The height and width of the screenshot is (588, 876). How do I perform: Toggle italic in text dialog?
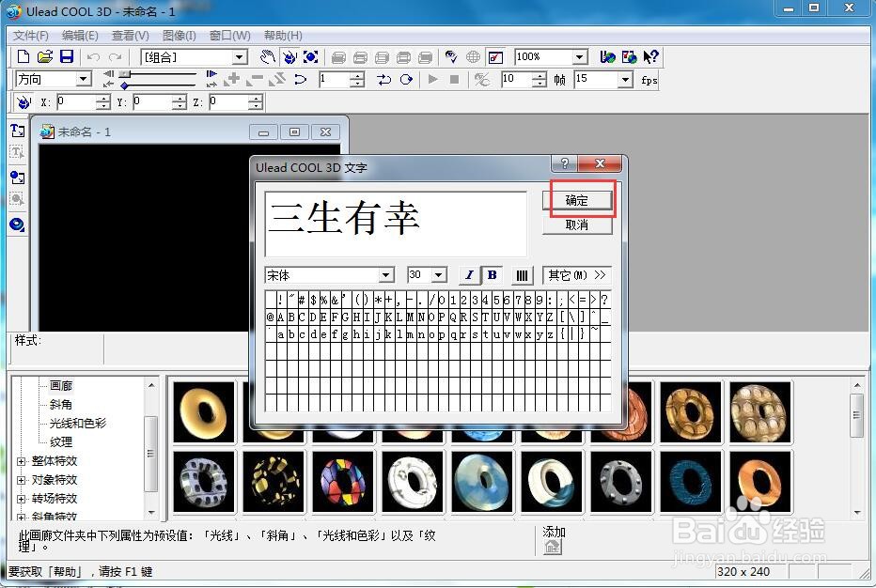(x=469, y=274)
